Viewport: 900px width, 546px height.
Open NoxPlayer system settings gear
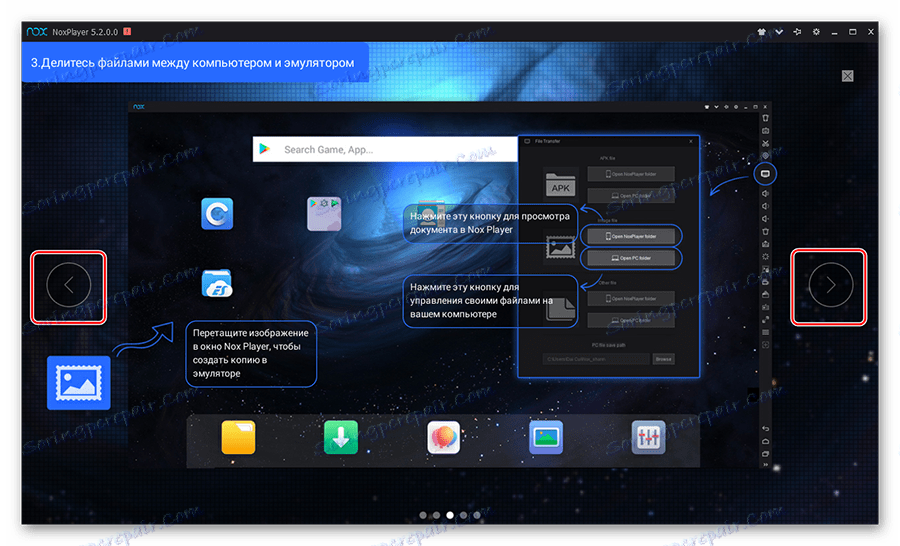[x=816, y=32]
